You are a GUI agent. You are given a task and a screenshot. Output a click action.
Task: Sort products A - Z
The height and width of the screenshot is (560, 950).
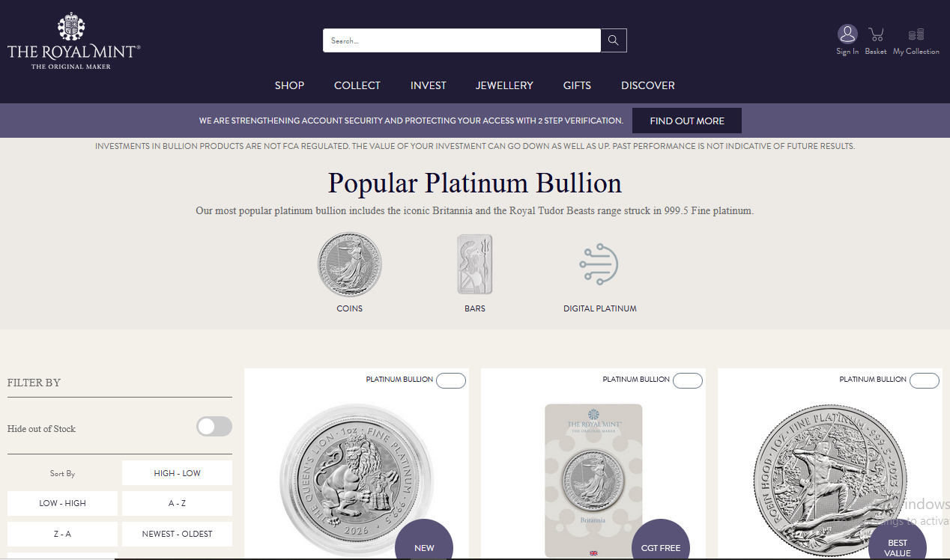click(x=177, y=503)
